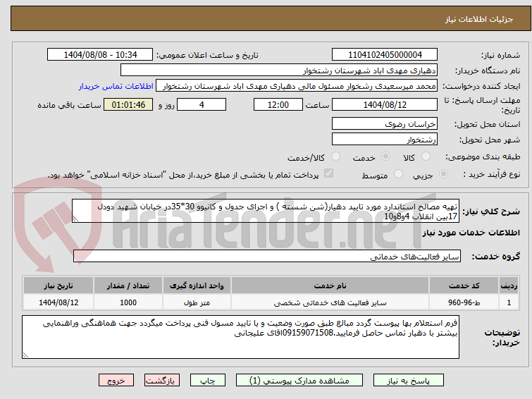Click the واحد اندازه گیری column header

197,286
